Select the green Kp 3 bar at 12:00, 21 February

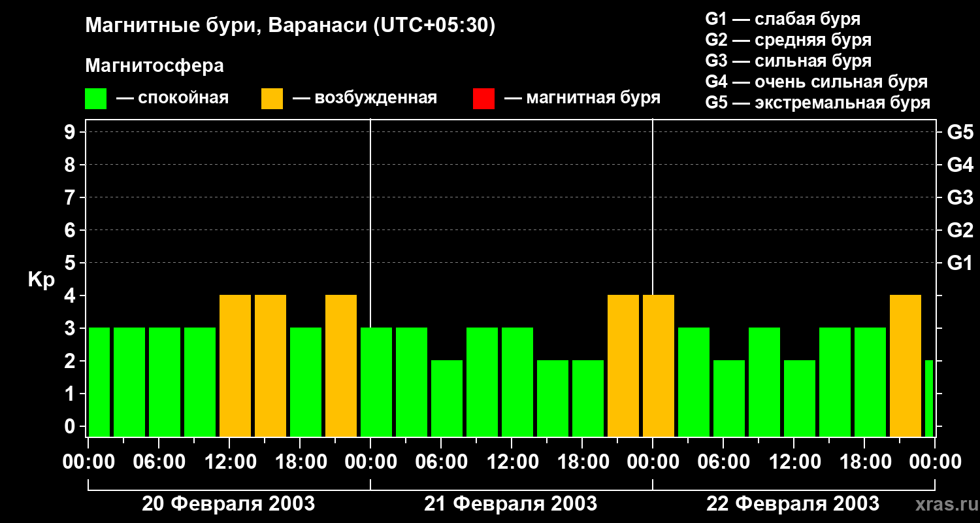517,382
